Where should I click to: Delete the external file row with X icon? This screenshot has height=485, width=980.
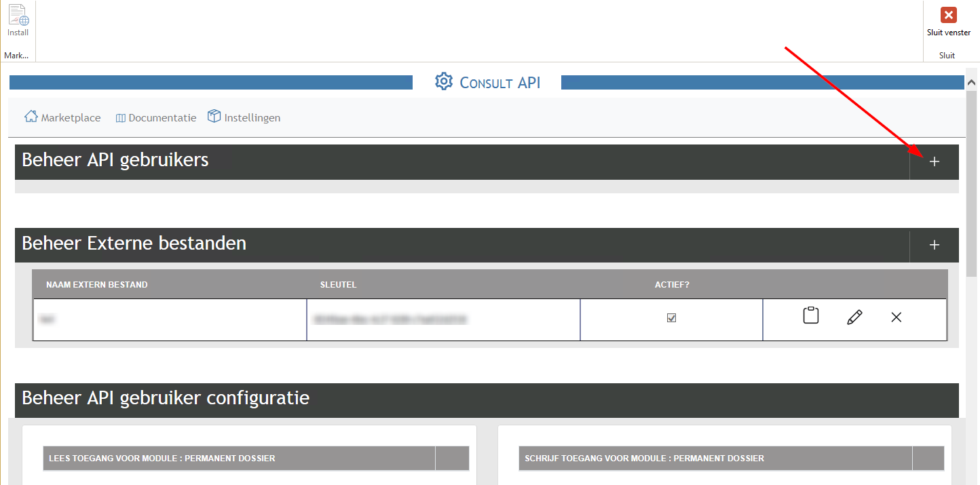pos(896,317)
